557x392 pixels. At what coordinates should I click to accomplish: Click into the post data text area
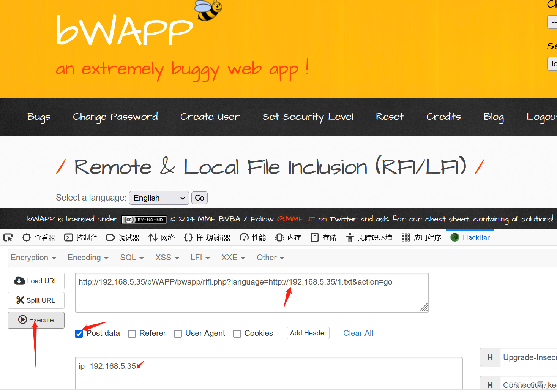[269, 373]
